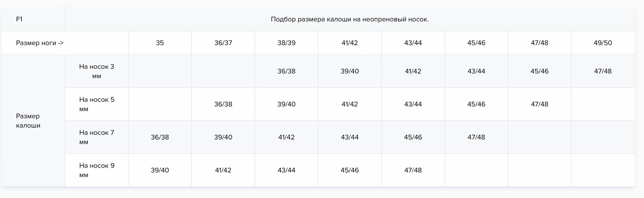Click 36/38 cell in the 5 mm row
The width and height of the screenshot is (644, 198).
[x=223, y=104]
